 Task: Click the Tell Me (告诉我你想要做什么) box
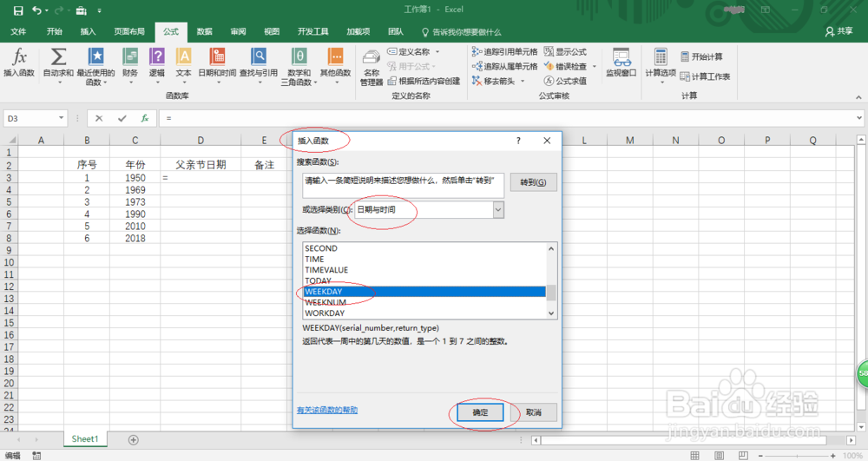[x=462, y=32]
